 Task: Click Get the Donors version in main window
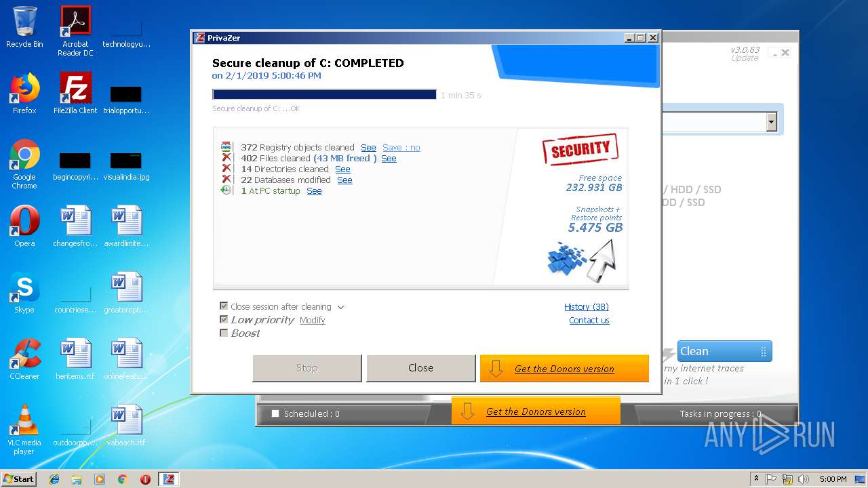(536, 411)
